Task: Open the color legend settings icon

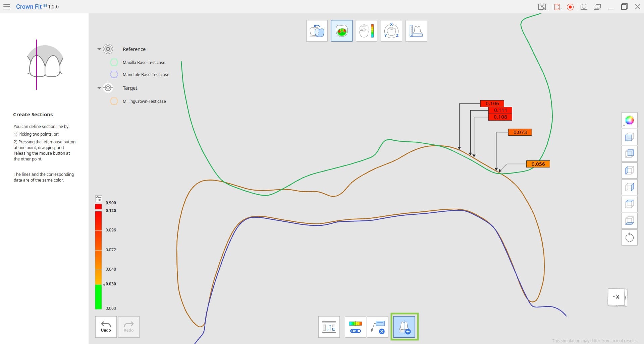Action: pyautogui.click(x=99, y=199)
